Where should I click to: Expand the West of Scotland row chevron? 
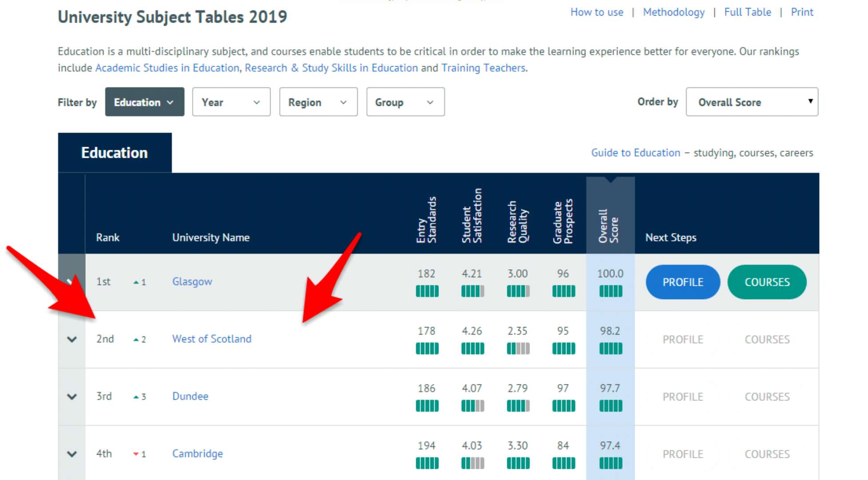(x=72, y=340)
